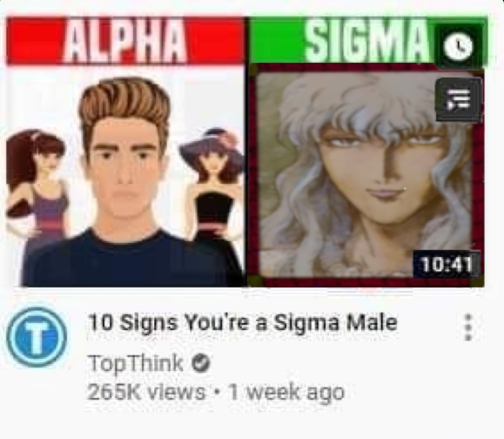Open the three-dot options menu
Image resolution: width=504 pixels, height=439 pixels.
click(x=468, y=328)
